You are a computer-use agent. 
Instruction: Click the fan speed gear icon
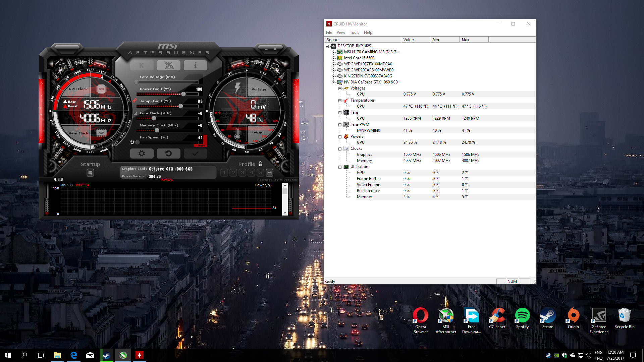(132, 142)
